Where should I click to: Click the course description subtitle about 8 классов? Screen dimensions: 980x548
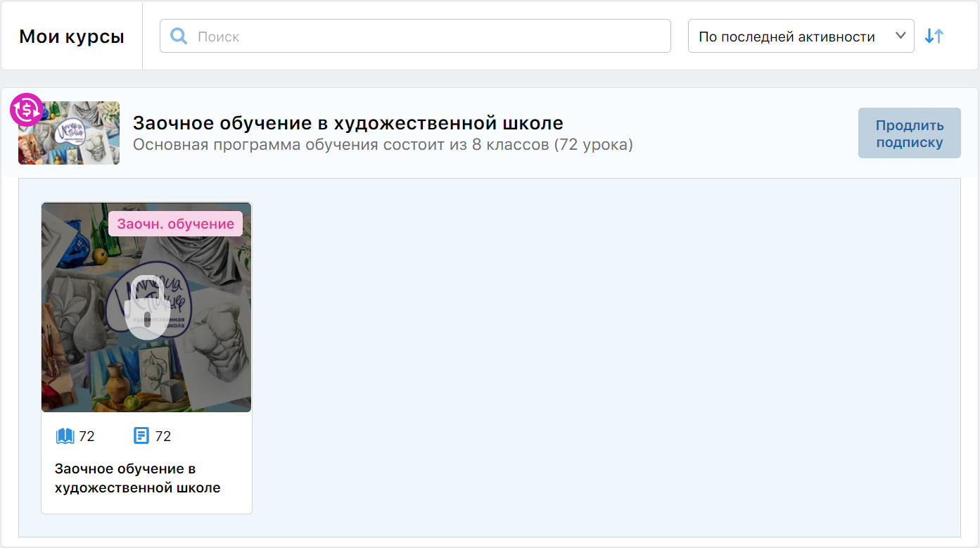[x=383, y=145]
